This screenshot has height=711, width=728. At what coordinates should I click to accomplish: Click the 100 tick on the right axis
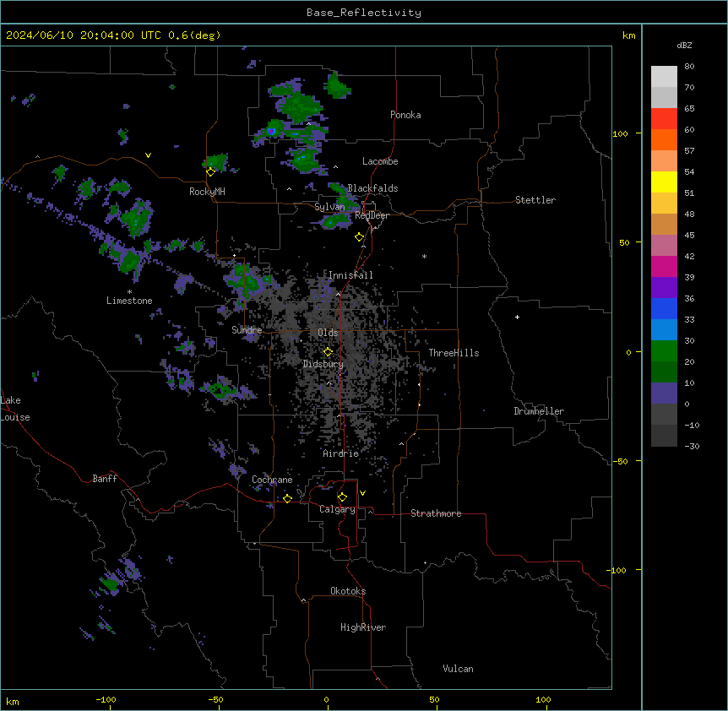tap(620, 133)
